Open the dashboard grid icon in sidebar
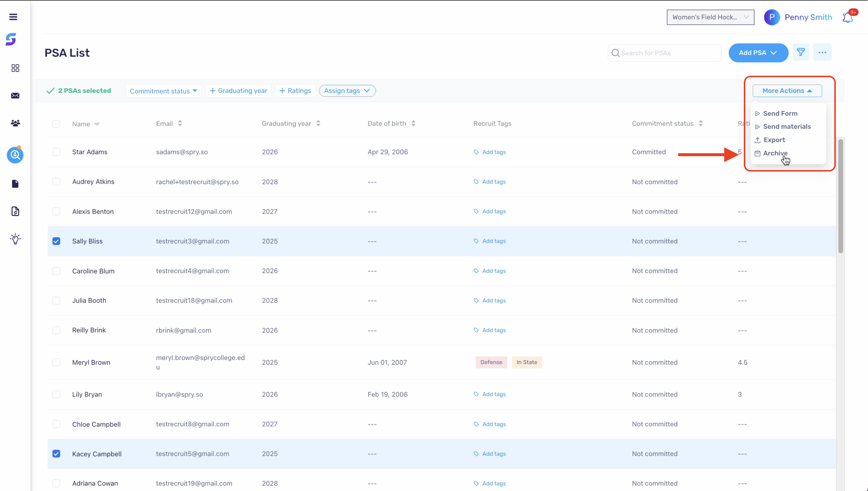Viewport: 868px width, 491px height. click(x=15, y=68)
